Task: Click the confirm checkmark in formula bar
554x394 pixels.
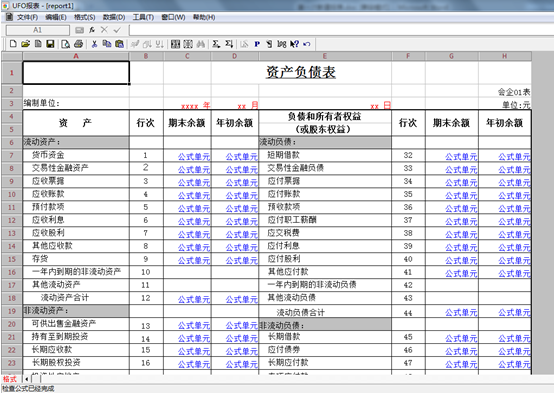Action: tap(117, 30)
